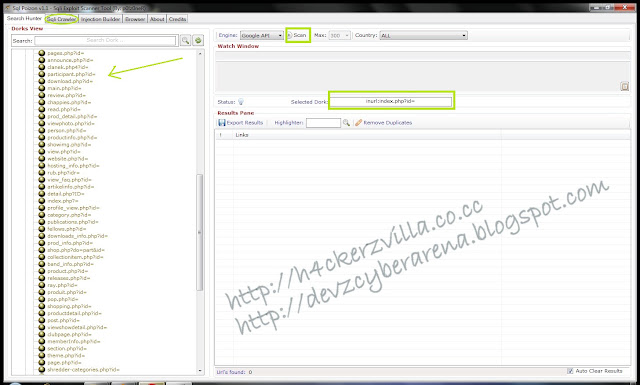
Task: Open the Credits tab
Action: 177,19
